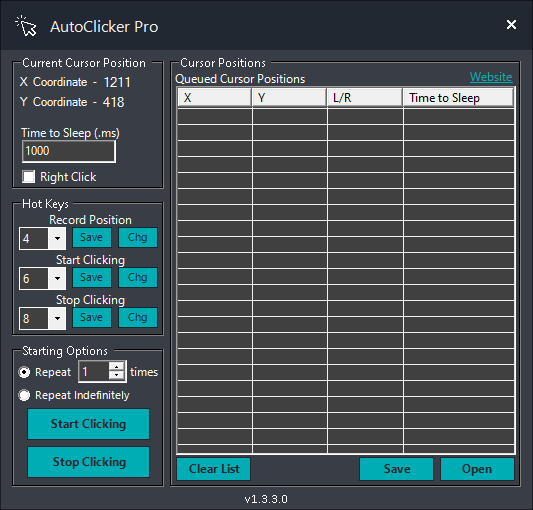Save the Start Clicking hotkey
Viewport: 533px width, 510px height.
92,277
